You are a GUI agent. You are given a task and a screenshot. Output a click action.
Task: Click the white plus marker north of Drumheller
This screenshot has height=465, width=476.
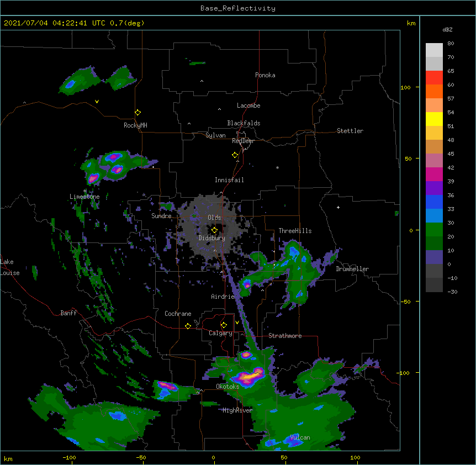pos(338,207)
